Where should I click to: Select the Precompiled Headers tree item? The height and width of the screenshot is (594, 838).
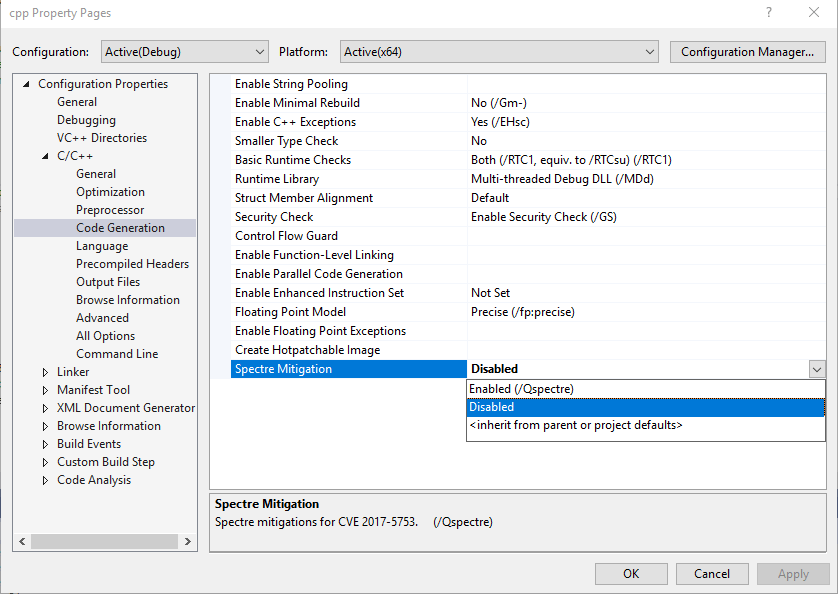tap(132, 263)
